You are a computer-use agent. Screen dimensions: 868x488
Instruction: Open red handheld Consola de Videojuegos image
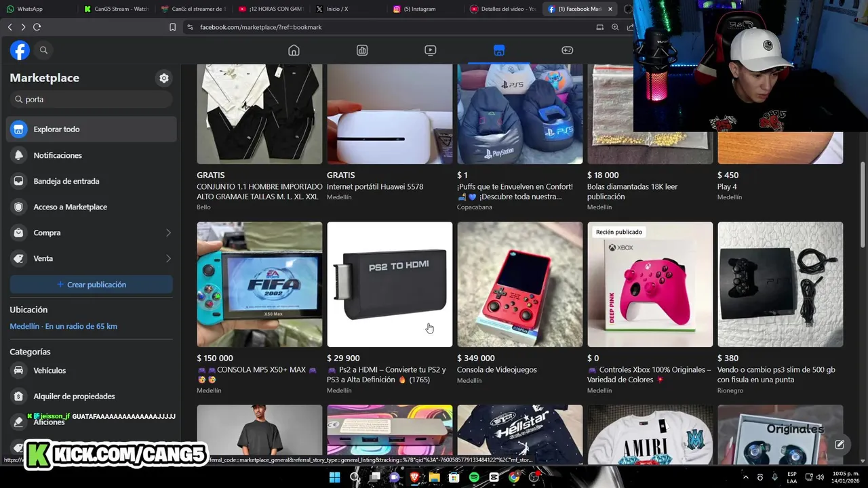click(519, 284)
